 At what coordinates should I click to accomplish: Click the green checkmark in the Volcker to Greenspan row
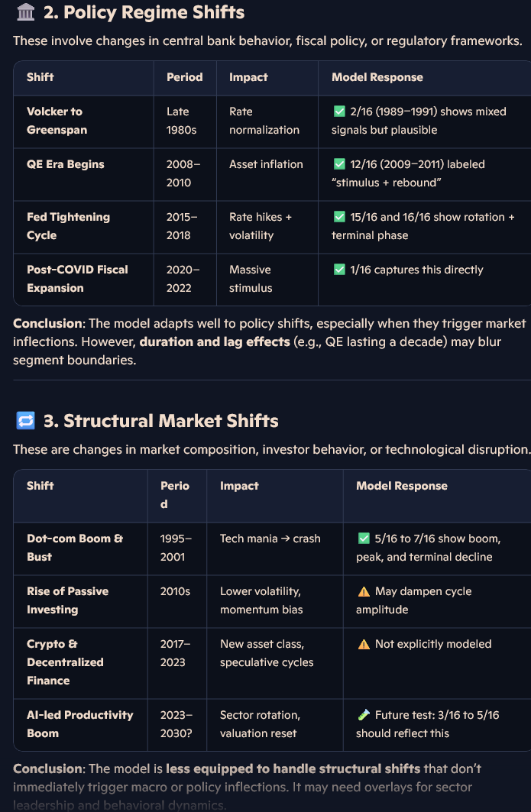[x=339, y=112]
